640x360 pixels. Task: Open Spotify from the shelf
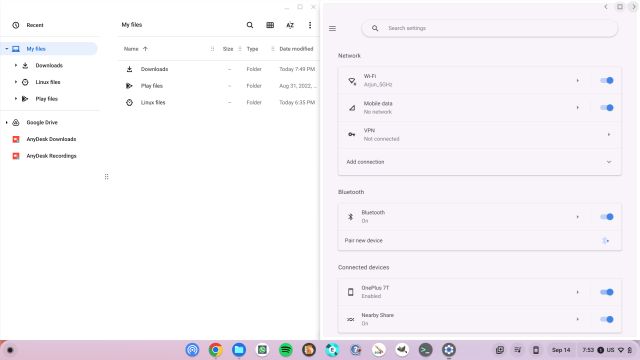point(286,350)
